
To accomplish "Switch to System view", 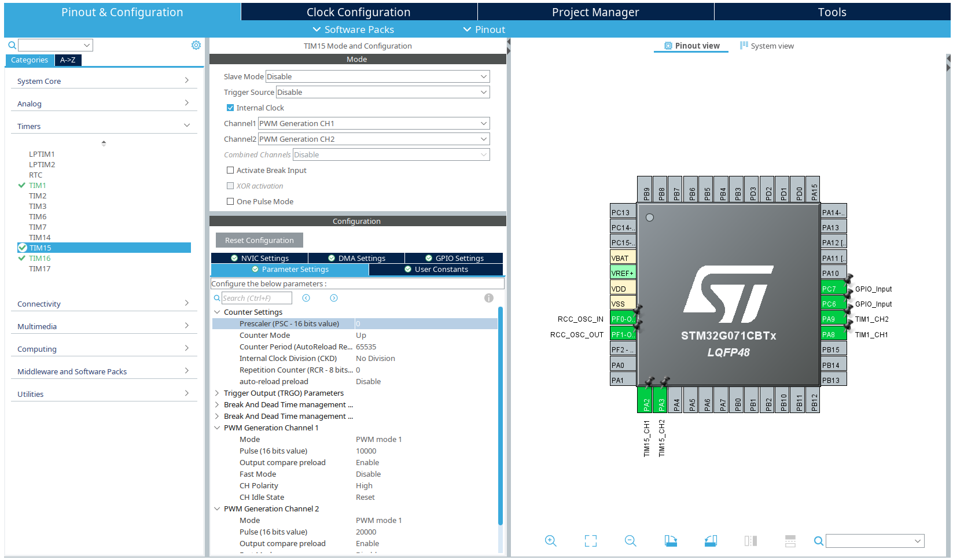I will pyautogui.click(x=767, y=46).
